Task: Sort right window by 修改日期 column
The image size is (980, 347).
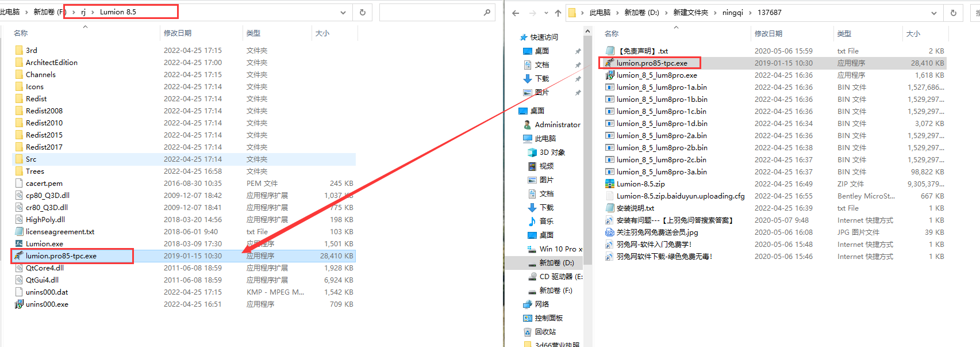Action: coord(768,34)
